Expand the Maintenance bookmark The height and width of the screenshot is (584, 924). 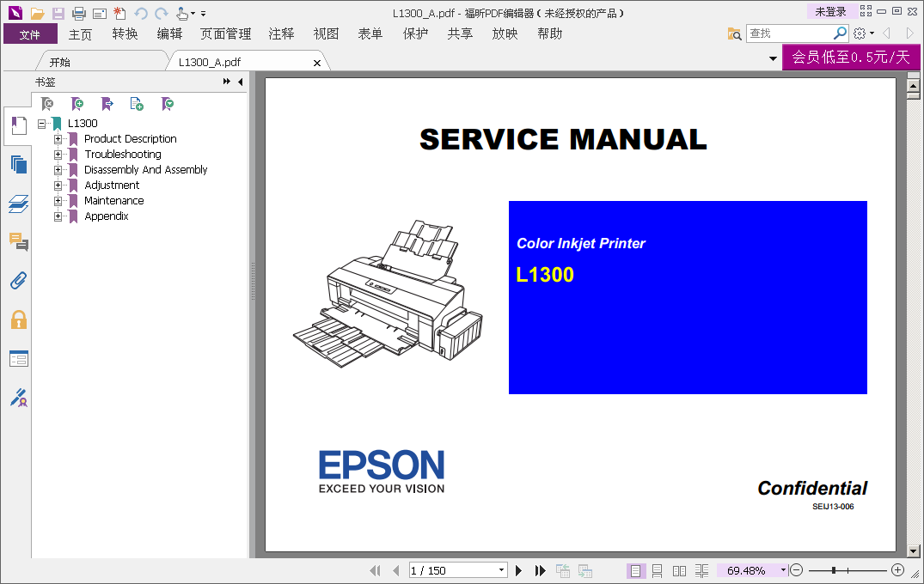click(x=58, y=201)
